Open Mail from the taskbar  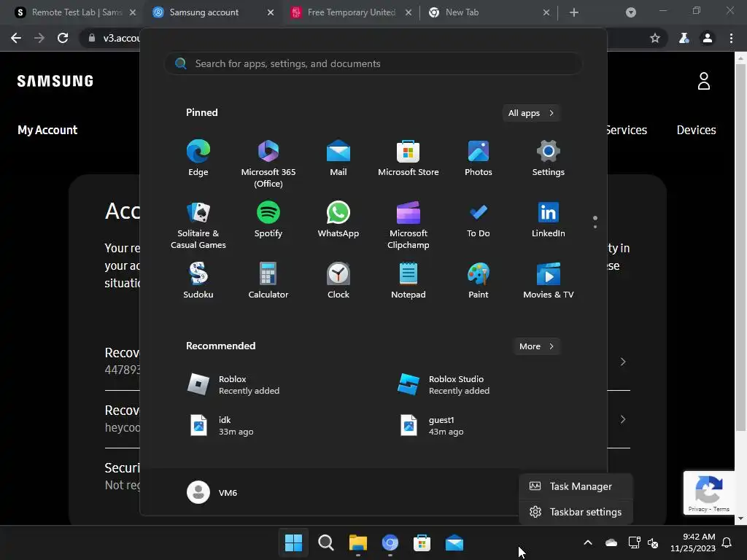454,542
